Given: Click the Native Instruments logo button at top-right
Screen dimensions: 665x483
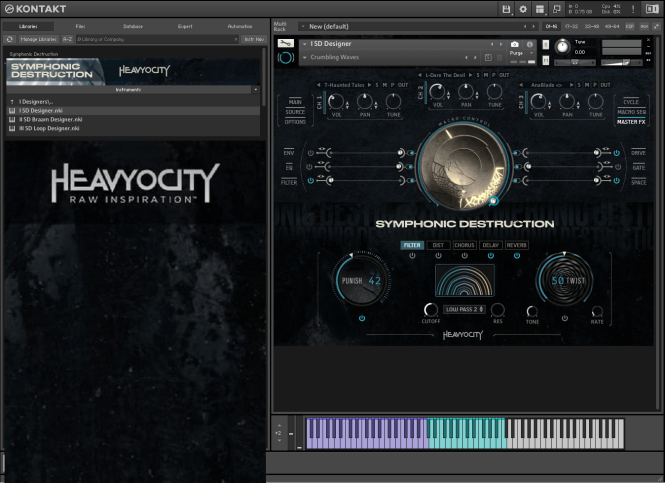Looking at the screenshot, I should (x=652, y=9).
